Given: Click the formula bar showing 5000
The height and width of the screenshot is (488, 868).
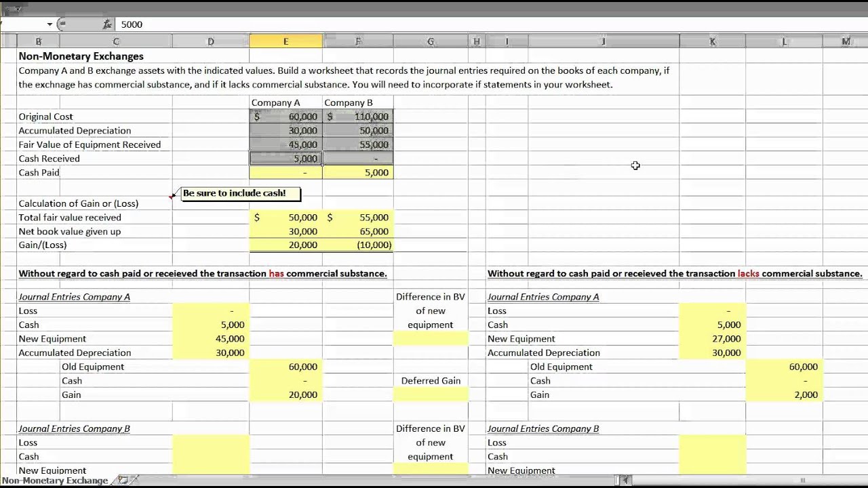Looking at the screenshot, I should pyautogui.click(x=491, y=24).
